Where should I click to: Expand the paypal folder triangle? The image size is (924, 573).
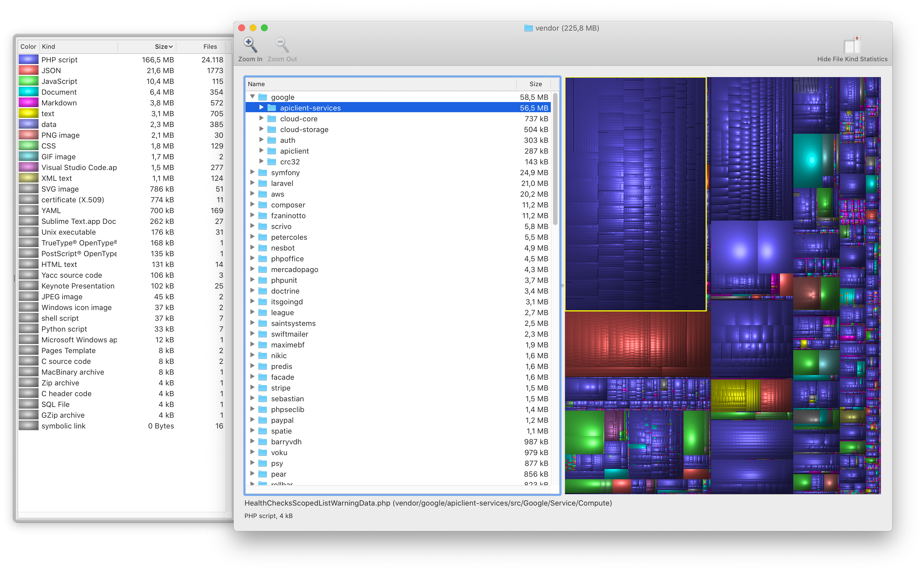pos(252,420)
